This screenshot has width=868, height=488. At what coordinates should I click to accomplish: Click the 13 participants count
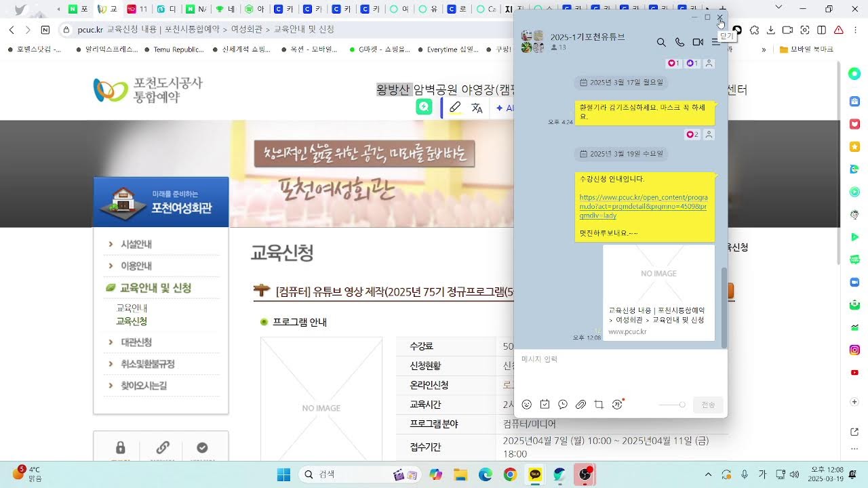(559, 47)
